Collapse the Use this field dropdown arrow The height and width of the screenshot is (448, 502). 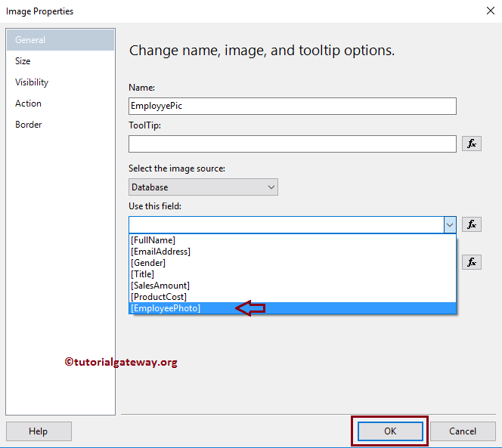pyautogui.click(x=450, y=224)
